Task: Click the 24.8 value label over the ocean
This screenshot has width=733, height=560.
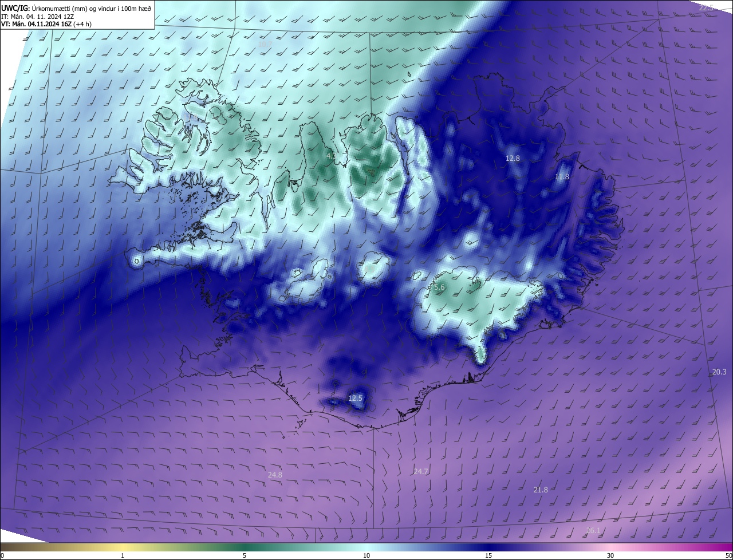Action: 275,475
